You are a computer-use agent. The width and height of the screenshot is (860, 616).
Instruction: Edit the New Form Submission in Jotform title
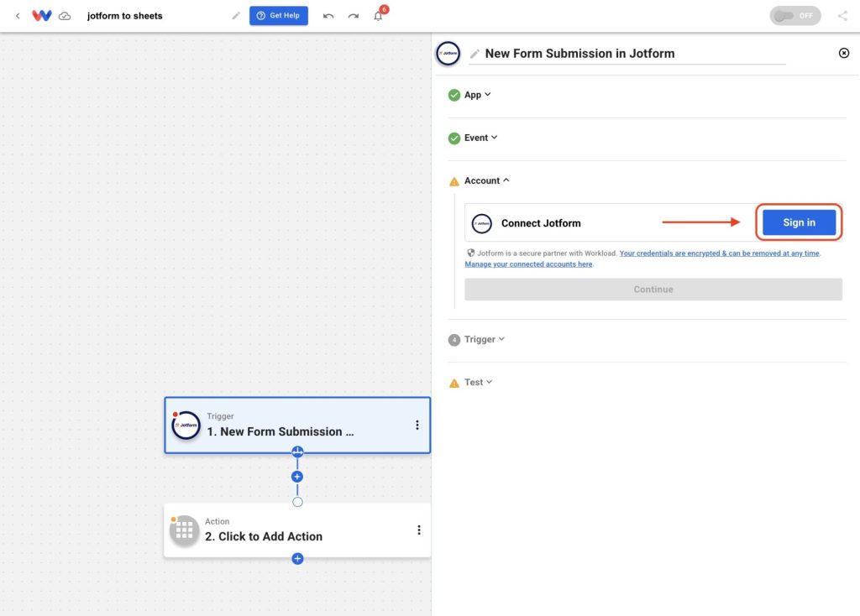(x=579, y=53)
